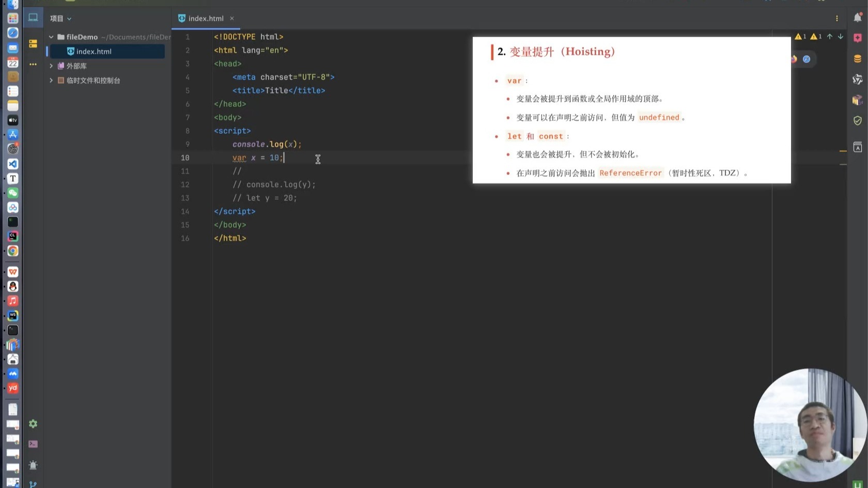Open the colorful cube plugin icon
The height and width of the screenshot is (488, 868).
[x=858, y=100]
